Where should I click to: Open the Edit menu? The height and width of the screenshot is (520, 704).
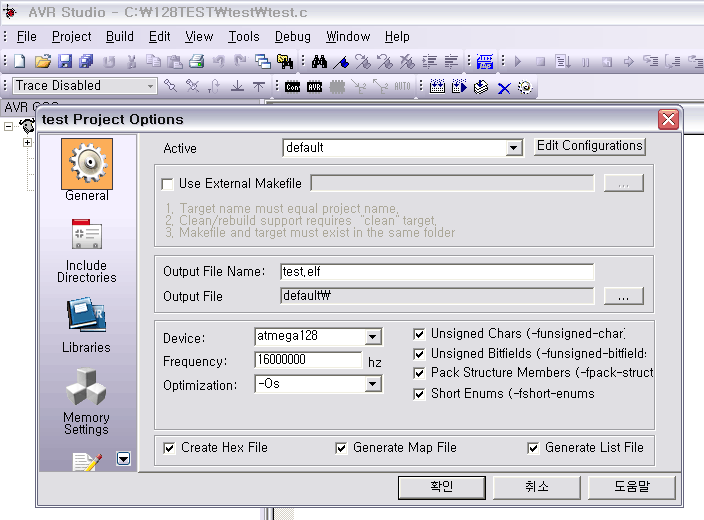tap(159, 36)
